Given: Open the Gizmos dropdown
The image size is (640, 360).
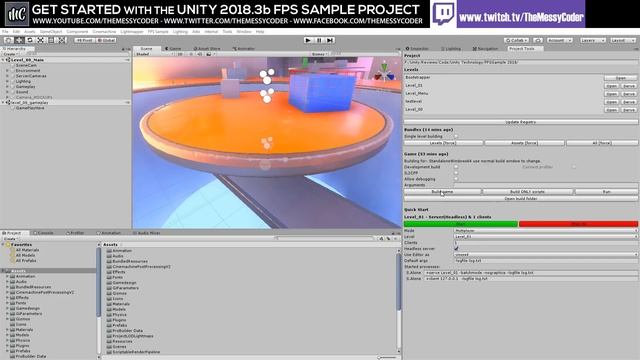Looking at the screenshot, I should tap(319, 54).
